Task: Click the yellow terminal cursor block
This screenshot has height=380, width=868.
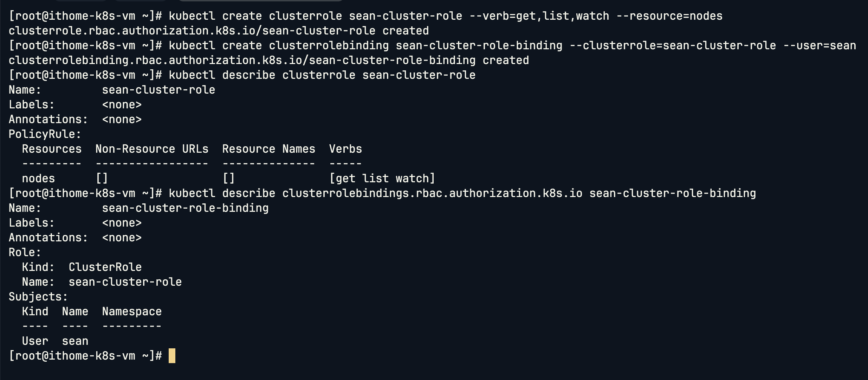Action: click(x=172, y=356)
